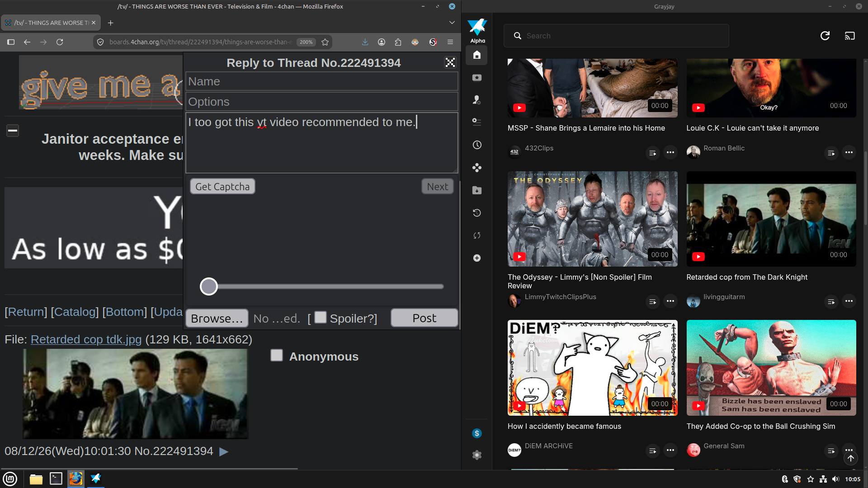Click the Firefox bookmark star
Screen dimensions: 868x488
tap(325, 42)
